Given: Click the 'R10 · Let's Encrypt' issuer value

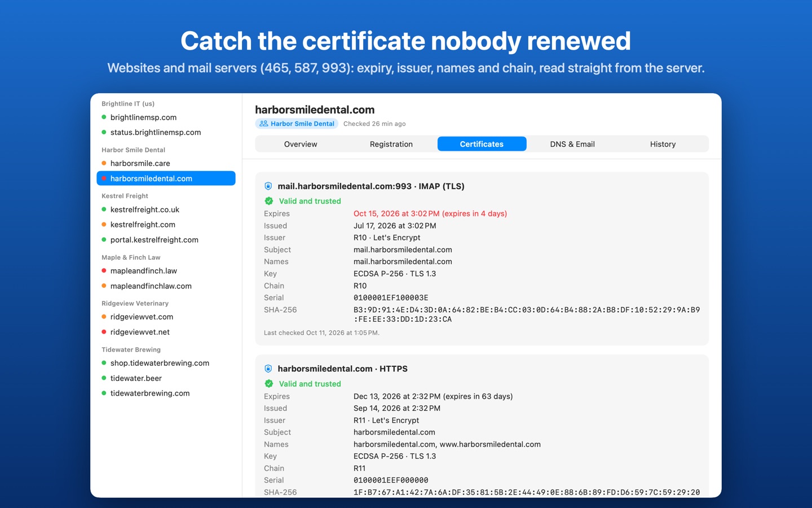Looking at the screenshot, I should pos(387,238).
